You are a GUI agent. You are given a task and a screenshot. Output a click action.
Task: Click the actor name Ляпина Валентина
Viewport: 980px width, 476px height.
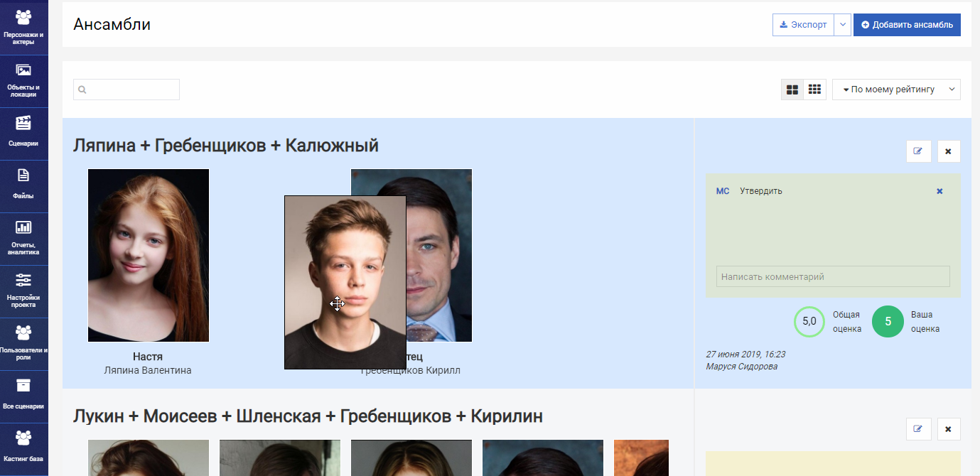point(148,370)
